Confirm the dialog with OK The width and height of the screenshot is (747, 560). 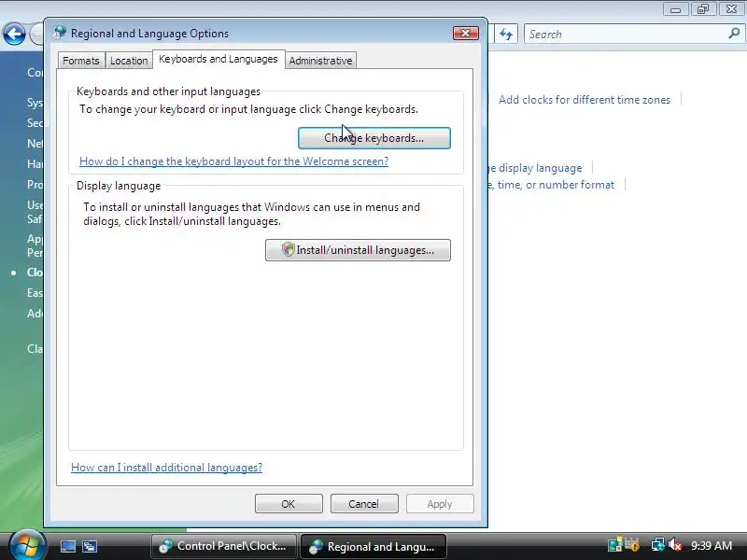pyautogui.click(x=289, y=504)
